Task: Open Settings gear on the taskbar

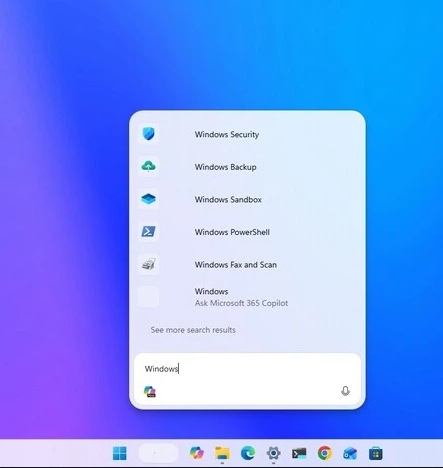Action: point(273,453)
